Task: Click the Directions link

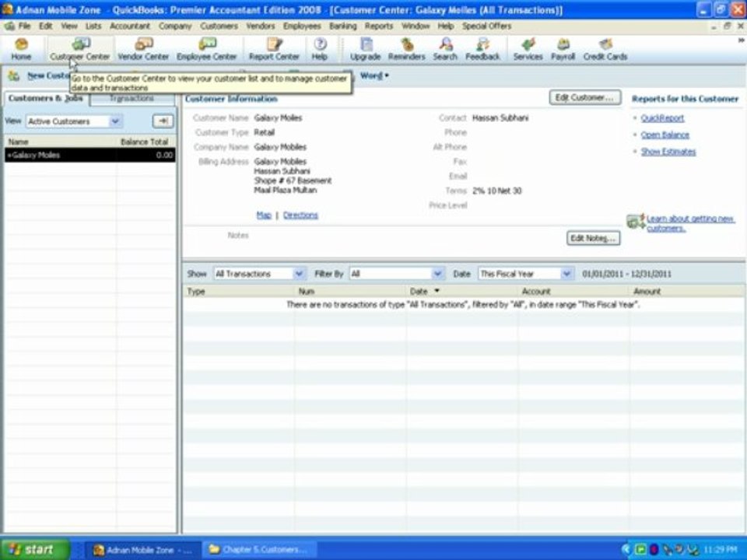Action: (300, 215)
